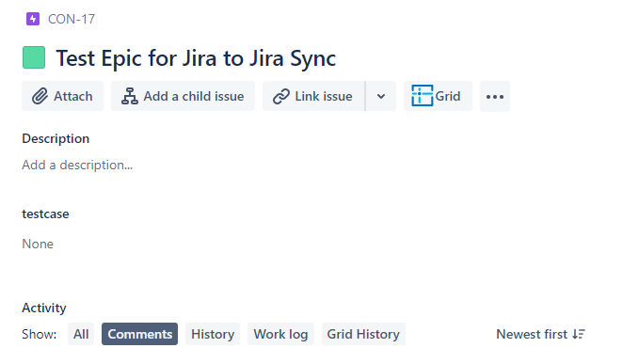Viewport: 639px width, 364px height.
Task: Click the testcase field value None
Action: [x=38, y=244]
